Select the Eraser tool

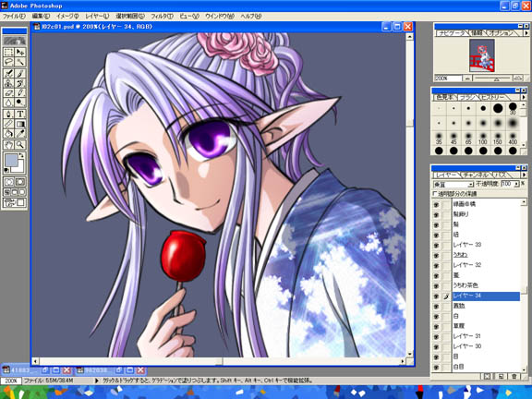pos(9,92)
